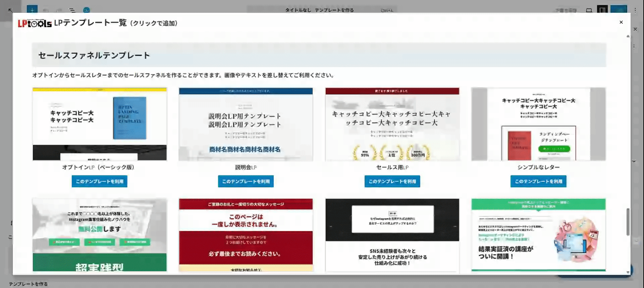The width and height of the screenshot is (644, 288).
Task: Select the 結果実証済の講座が template thumbnail
Action: coord(538,235)
